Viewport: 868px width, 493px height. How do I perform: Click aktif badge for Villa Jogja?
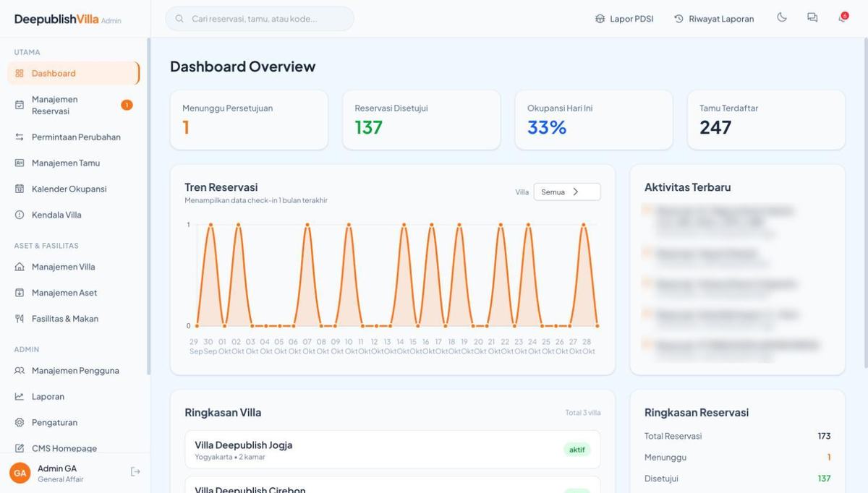(577, 450)
